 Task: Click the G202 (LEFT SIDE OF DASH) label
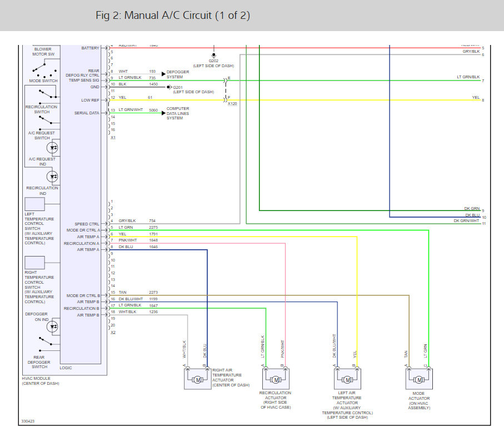tap(213, 63)
